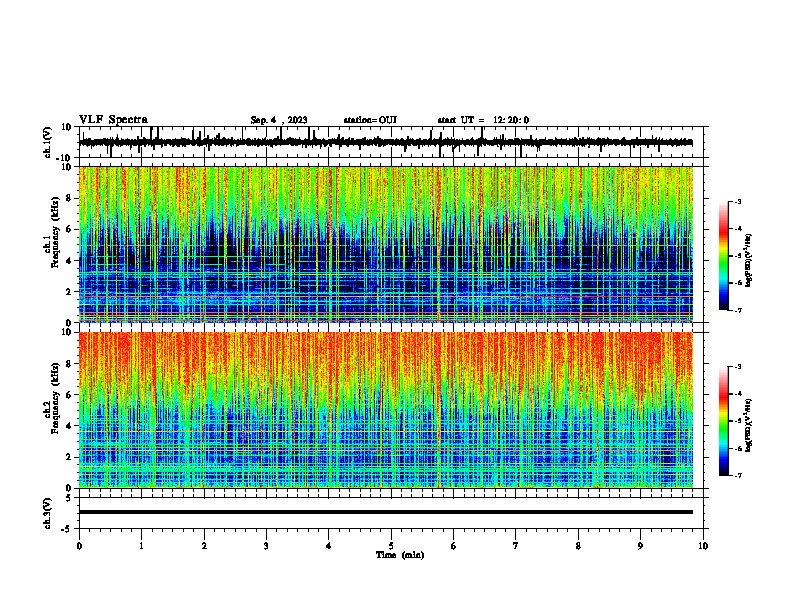Click time axis tick label '8'

tap(578, 546)
